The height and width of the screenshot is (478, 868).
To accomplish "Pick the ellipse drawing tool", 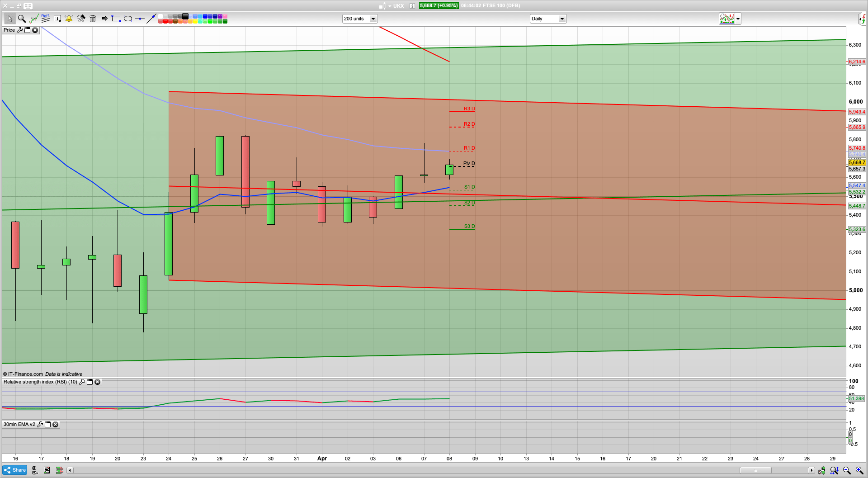I will point(128,19).
